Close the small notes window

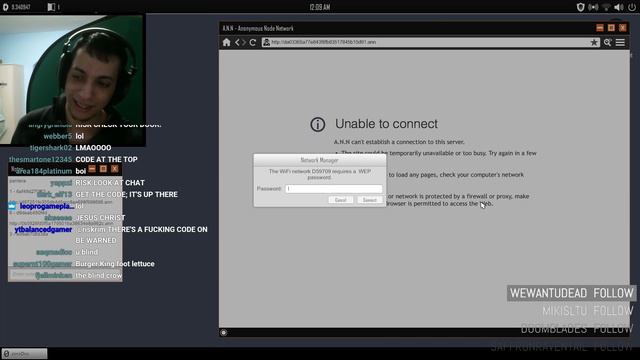(115, 169)
